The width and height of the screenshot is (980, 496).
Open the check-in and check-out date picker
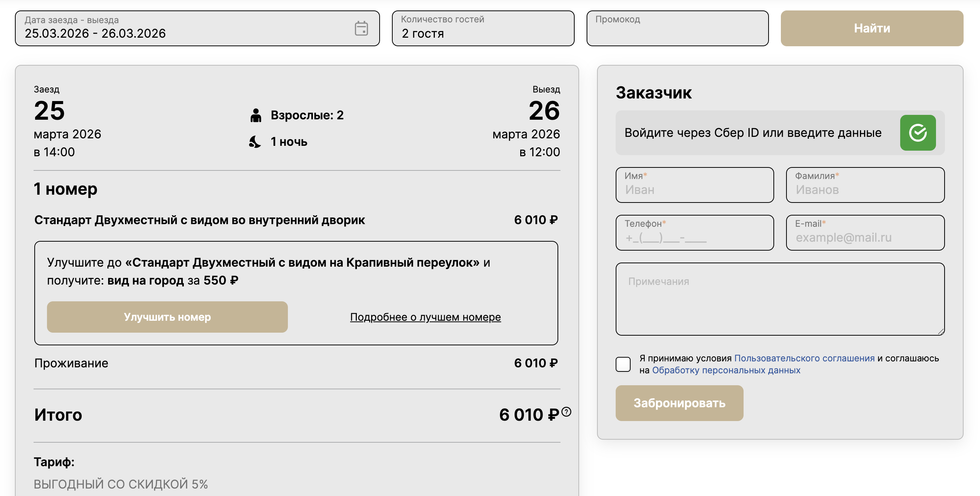pyautogui.click(x=183, y=28)
